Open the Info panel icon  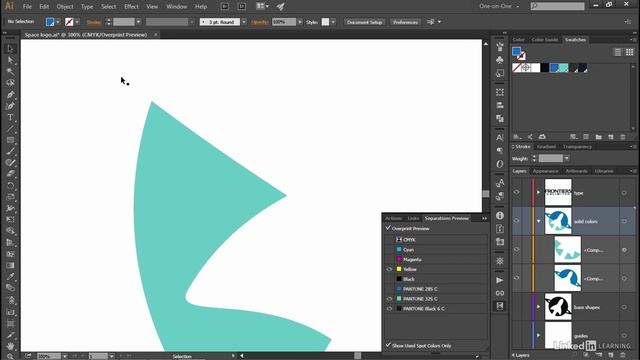[500, 215]
